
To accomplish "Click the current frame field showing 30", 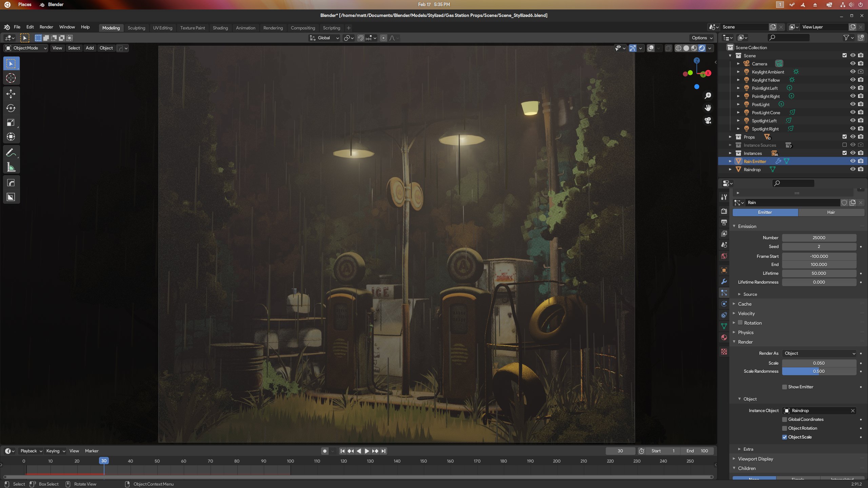I will (x=620, y=451).
